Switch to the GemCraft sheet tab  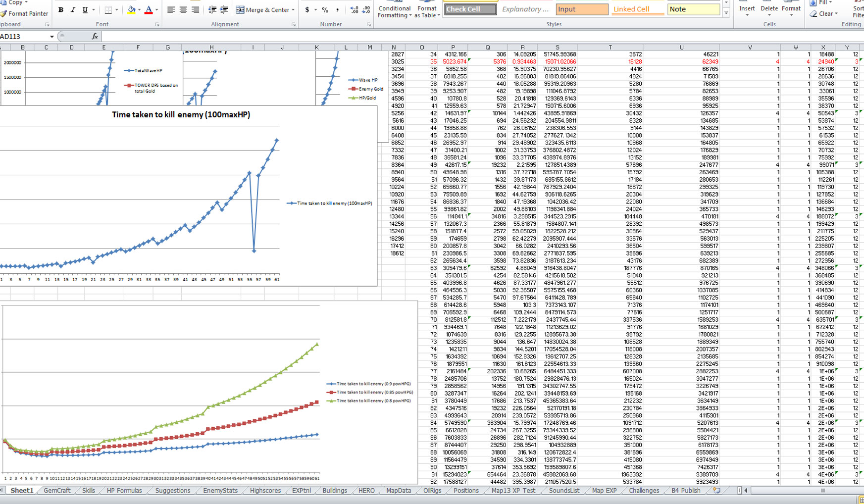(x=57, y=491)
